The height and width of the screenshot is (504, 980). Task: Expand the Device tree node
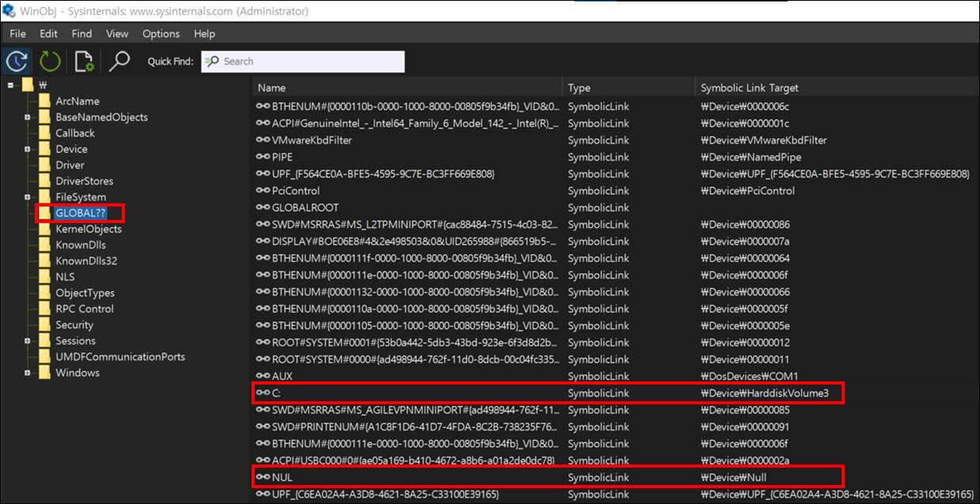(27, 149)
